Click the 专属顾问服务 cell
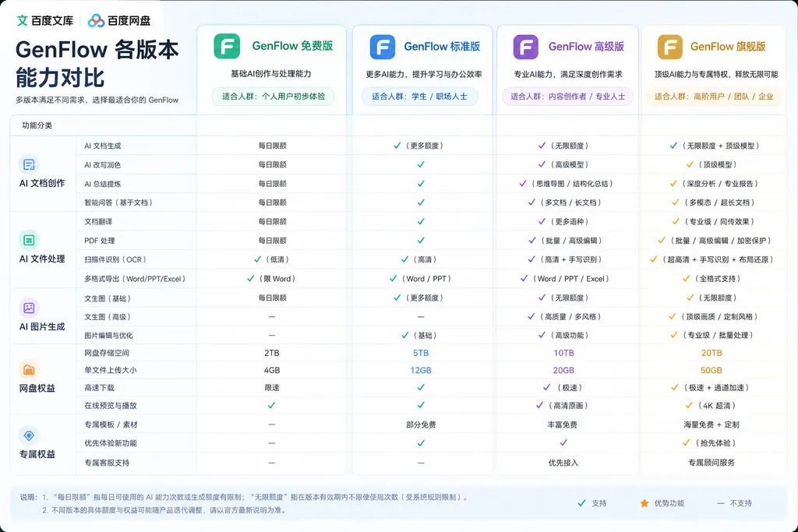This screenshot has width=798, height=532. click(x=711, y=463)
